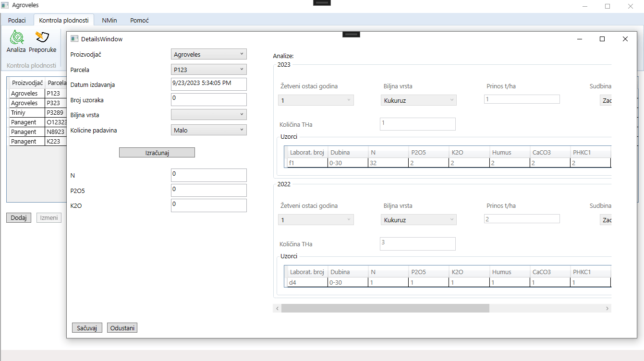Image resolution: width=644 pixels, height=361 pixels.
Task: Click the f1 cell in 2023 samples
Action: click(307, 163)
